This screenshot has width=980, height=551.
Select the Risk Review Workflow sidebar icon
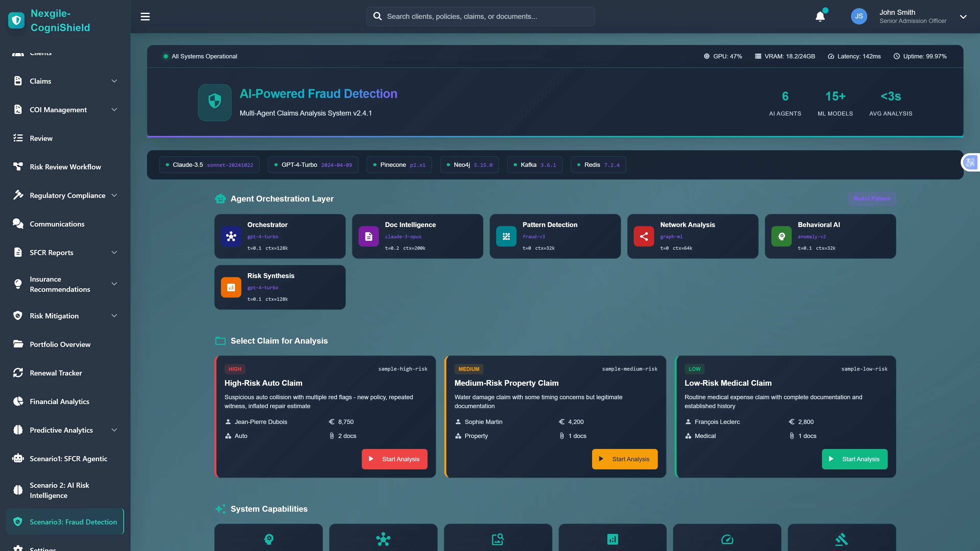tap(18, 167)
